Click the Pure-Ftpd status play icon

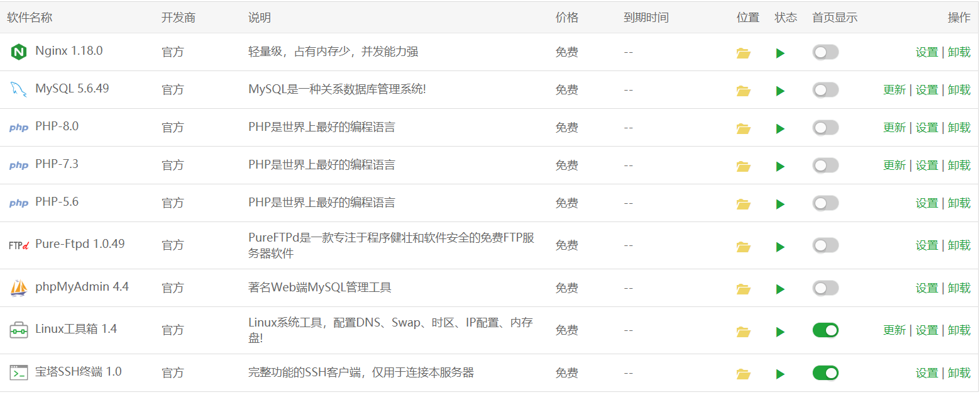(x=780, y=247)
